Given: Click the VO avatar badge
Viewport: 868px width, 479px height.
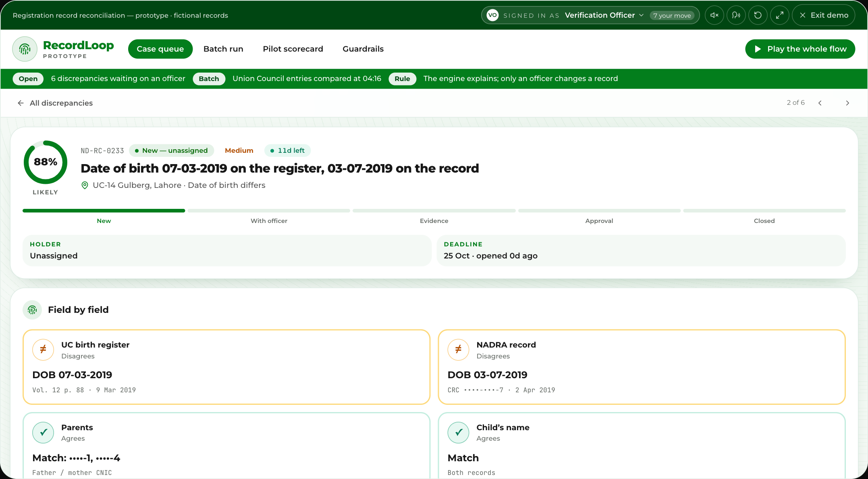Looking at the screenshot, I should tap(492, 15).
